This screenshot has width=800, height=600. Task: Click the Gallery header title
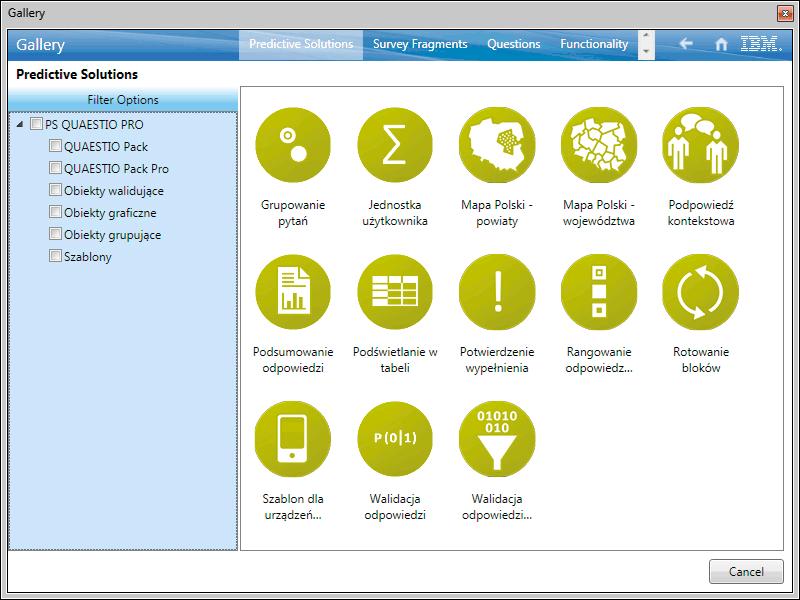40,45
